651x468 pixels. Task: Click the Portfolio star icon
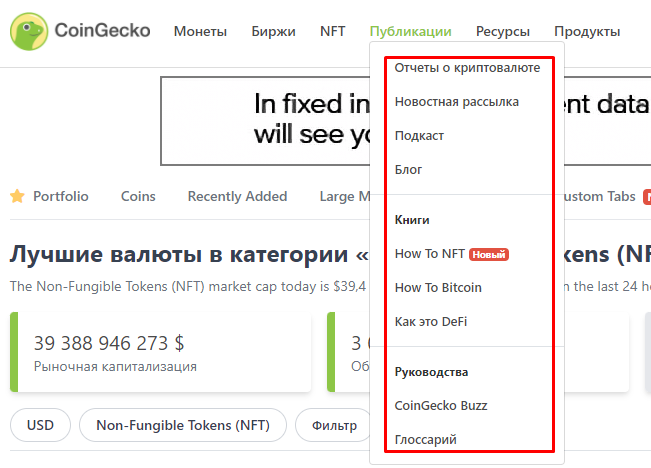click(x=17, y=196)
